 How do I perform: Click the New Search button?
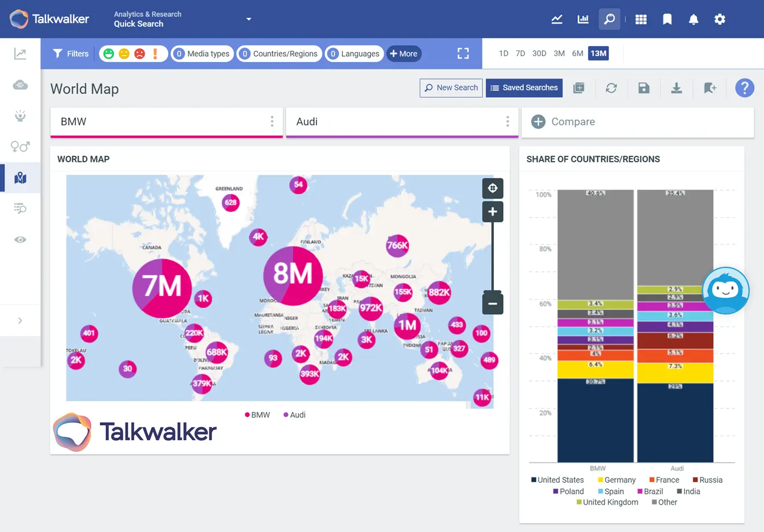451,88
